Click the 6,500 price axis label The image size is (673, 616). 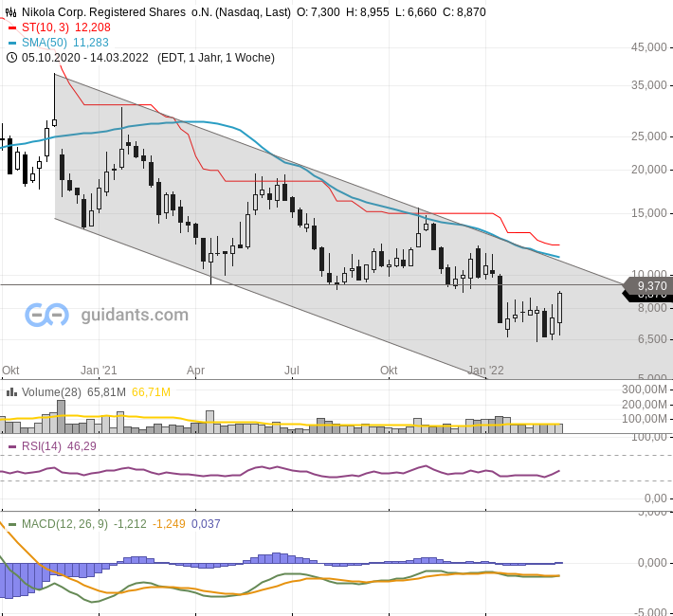(652, 339)
